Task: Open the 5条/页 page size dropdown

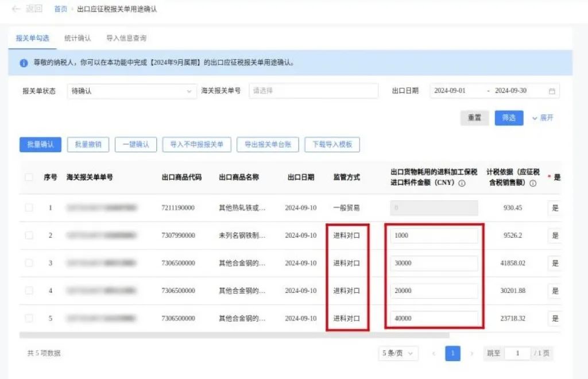Action: pos(398,353)
